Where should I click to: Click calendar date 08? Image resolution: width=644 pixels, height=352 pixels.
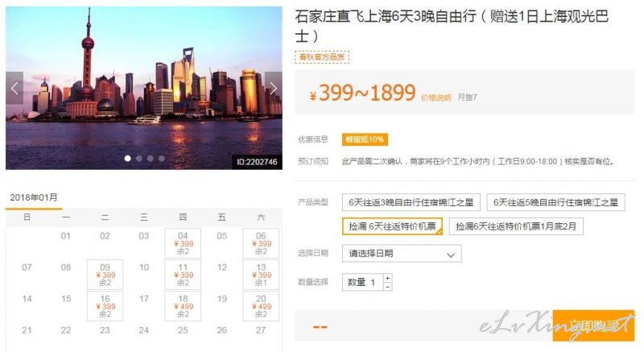point(66,267)
